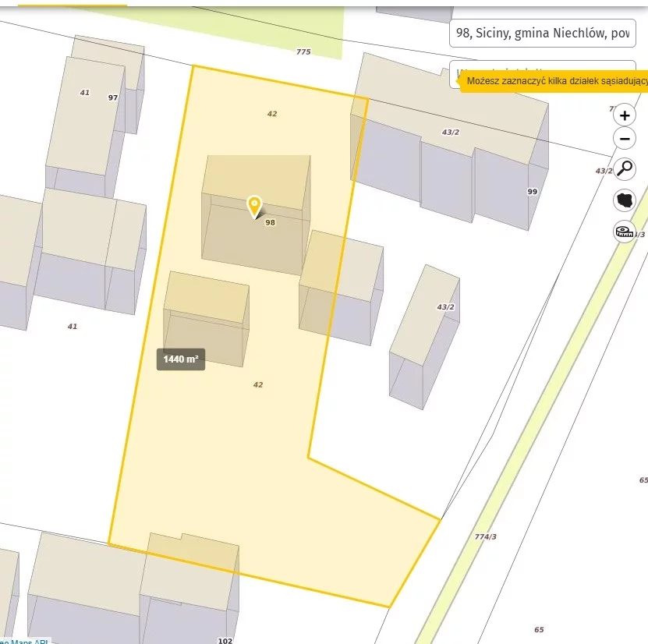Zoom out with the minus button
Viewport: 648px width, 644px height.
coord(625,140)
